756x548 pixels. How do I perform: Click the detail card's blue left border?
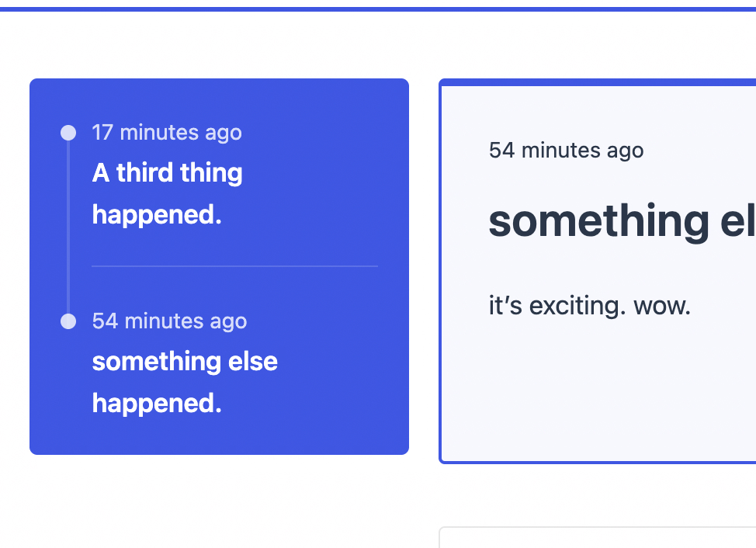click(x=441, y=272)
